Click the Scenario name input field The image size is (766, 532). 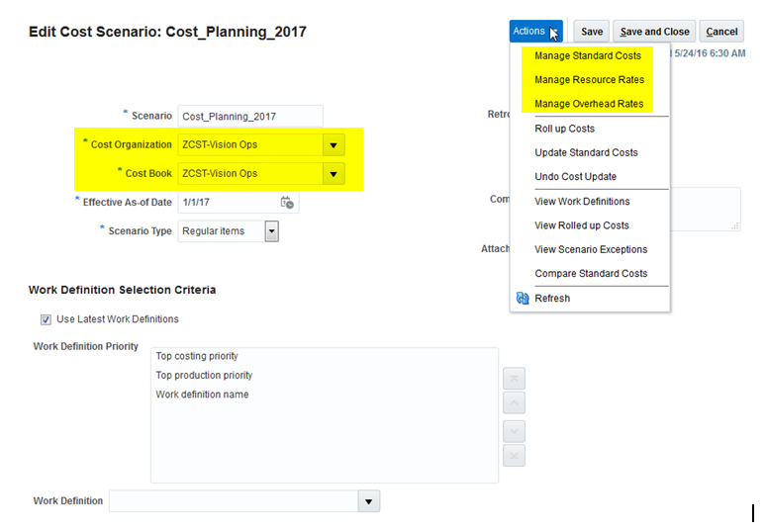[249, 117]
